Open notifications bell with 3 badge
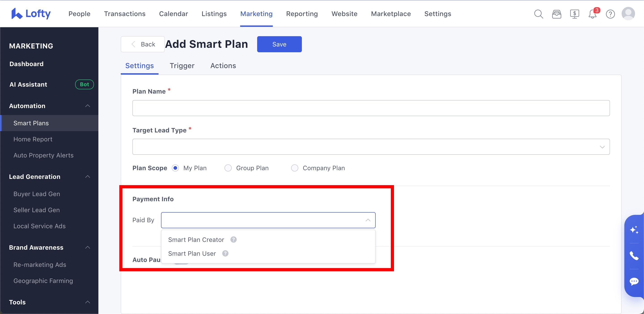Screen dimensions: 644x314 click(x=593, y=14)
